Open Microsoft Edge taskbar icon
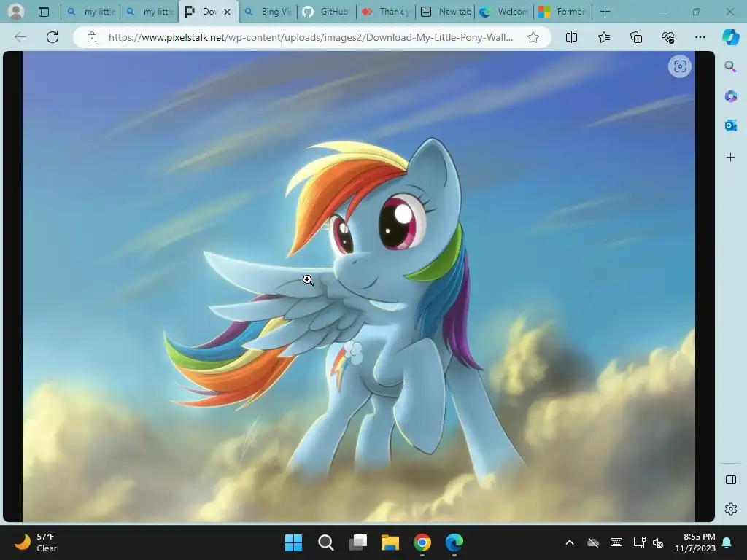This screenshot has height=560, width=747. click(454, 542)
